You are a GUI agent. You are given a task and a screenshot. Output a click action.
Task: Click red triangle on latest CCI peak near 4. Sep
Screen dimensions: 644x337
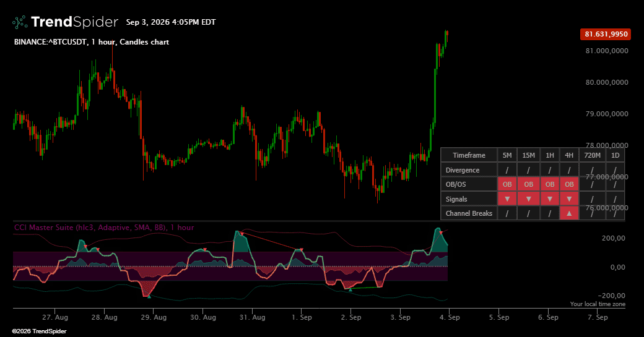[441, 232]
